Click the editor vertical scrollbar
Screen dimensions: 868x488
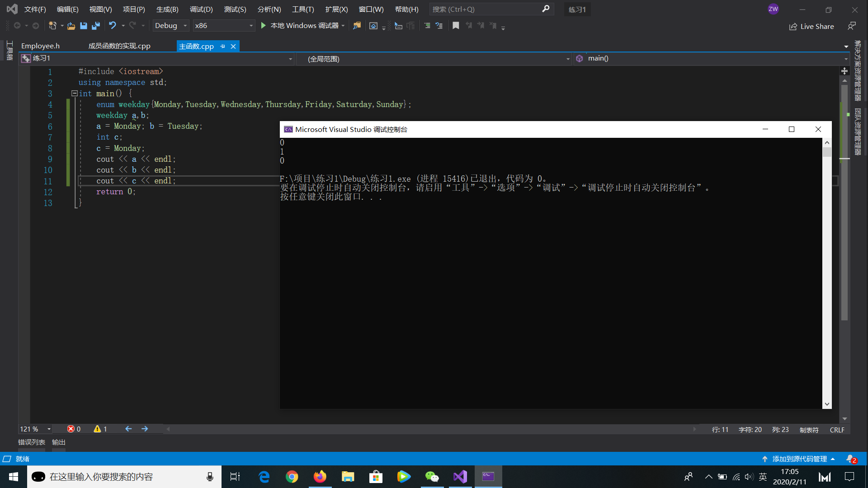coord(844,203)
